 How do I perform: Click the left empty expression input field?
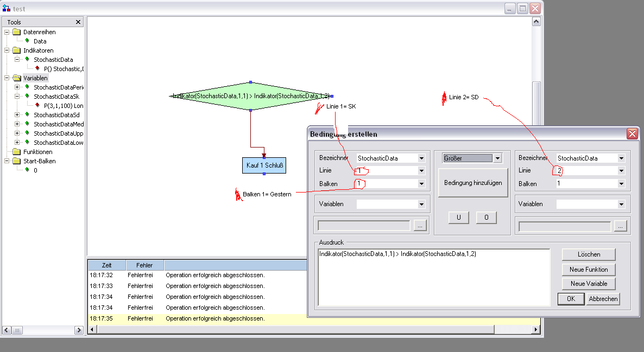pos(364,226)
